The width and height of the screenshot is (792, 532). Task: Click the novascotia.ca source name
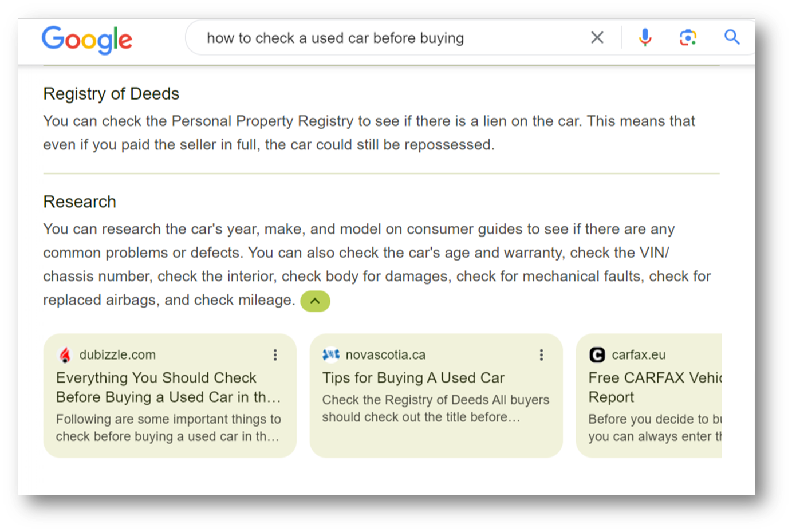(x=385, y=355)
